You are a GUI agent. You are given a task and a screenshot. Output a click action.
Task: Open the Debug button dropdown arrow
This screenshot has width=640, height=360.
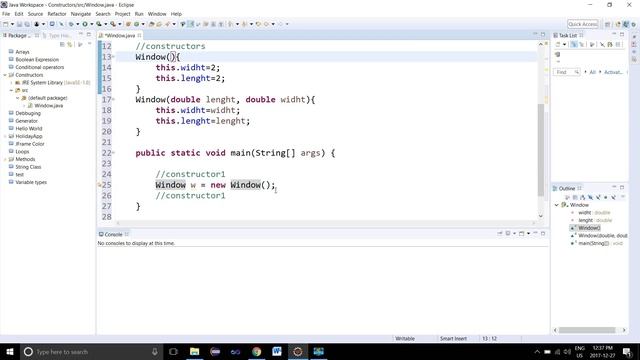point(78,24)
